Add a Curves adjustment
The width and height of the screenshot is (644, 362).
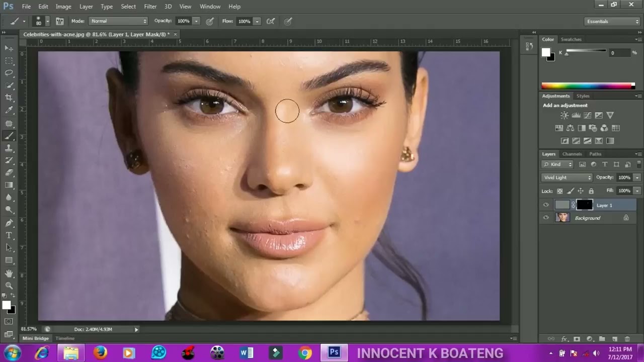(x=587, y=115)
